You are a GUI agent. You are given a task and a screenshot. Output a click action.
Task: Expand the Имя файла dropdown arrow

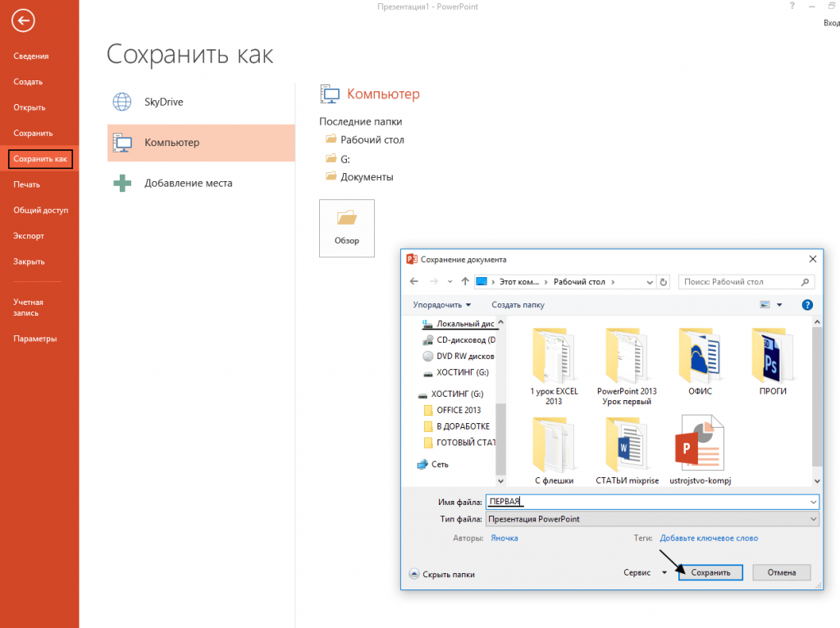point(813,502)
